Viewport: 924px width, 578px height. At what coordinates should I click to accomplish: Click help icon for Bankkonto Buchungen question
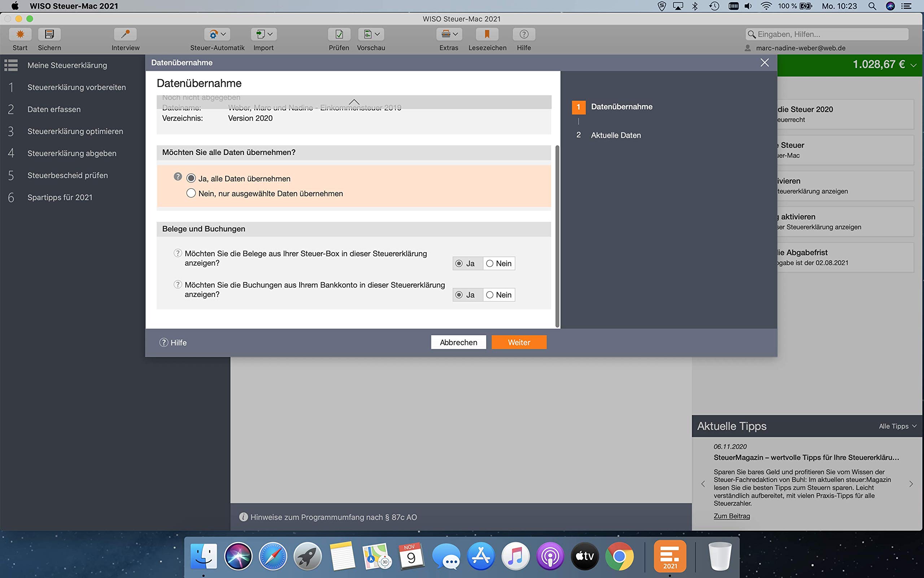[178, 284]
